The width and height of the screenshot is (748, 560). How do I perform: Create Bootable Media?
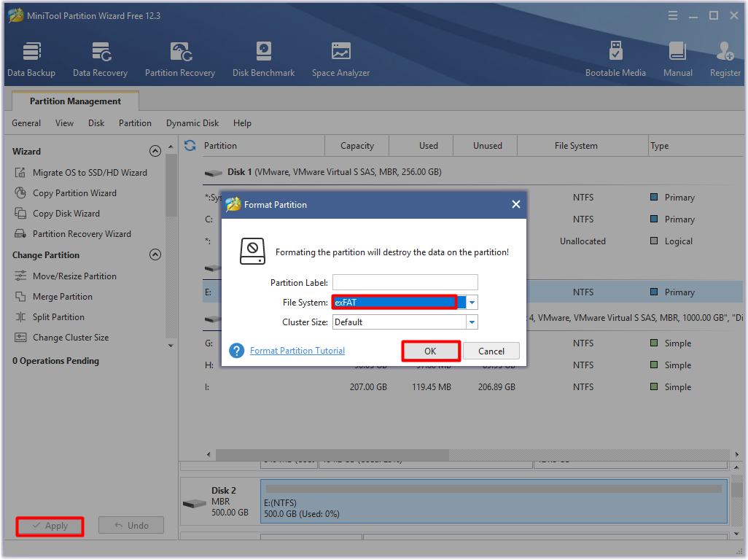[x=615, y=58]
